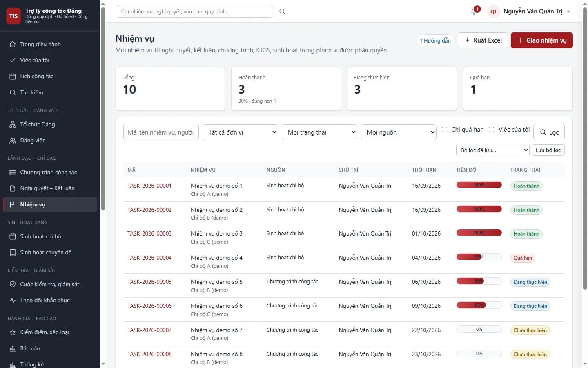588x368 pixels.
Task: Click the people icon beside Đảng viên
Action: pos(13,140)
